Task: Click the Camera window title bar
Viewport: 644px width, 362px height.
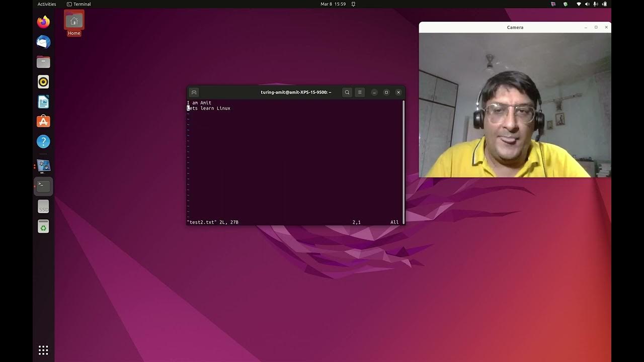Action: [515, 27]
